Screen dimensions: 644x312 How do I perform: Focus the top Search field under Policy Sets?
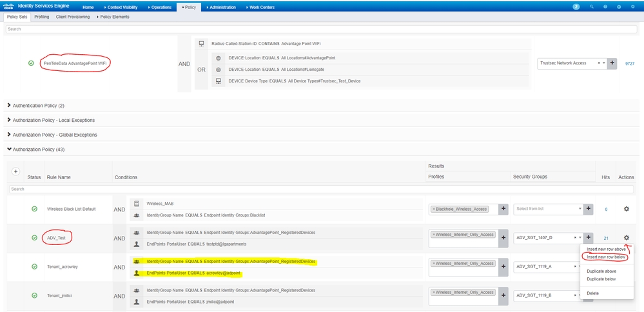pyautogui.click(x=322, y=29)
